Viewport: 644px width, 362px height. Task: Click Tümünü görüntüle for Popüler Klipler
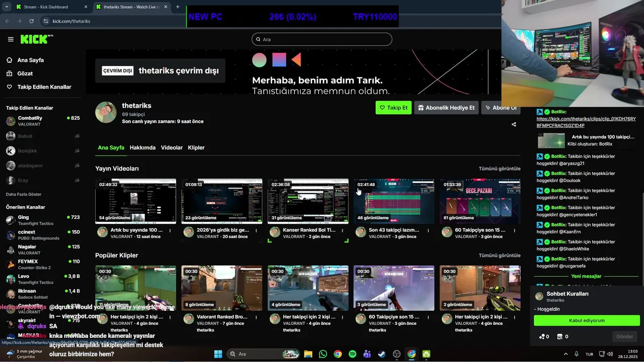coord(500,255)
